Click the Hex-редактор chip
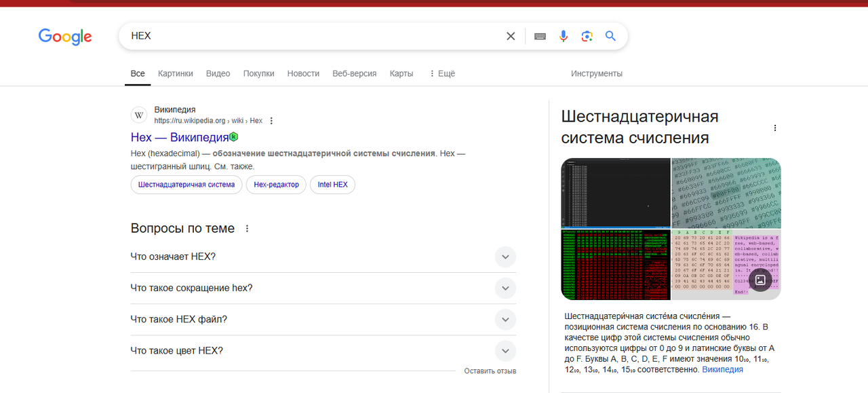Image resolution: width=868 pixels, height=393 pixels. point(276,185)
